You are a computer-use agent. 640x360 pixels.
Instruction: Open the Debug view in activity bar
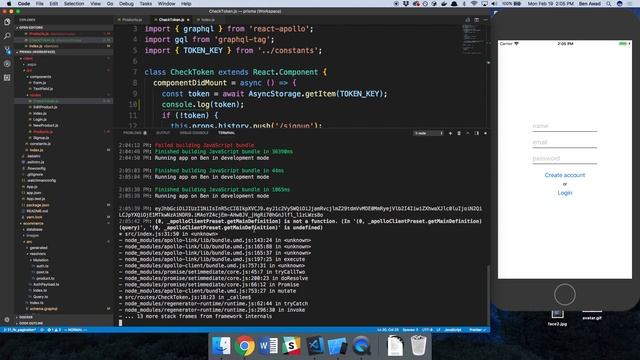coord(7,64)
